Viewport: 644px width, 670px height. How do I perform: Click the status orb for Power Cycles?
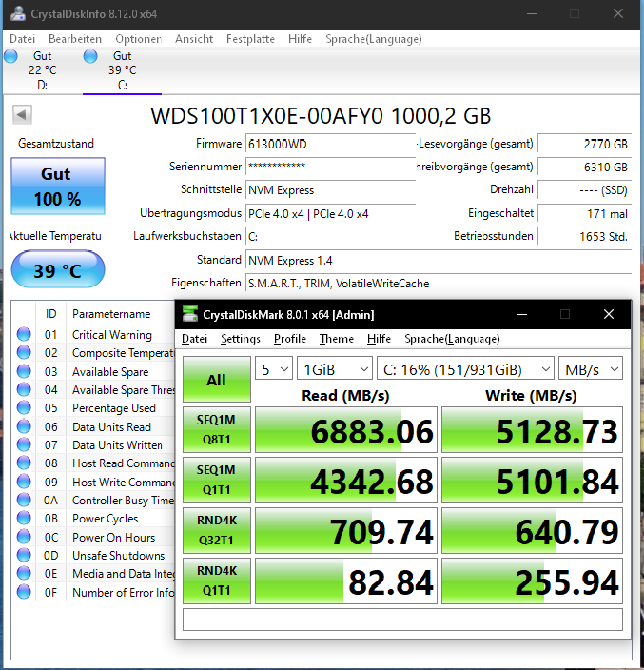24,518
